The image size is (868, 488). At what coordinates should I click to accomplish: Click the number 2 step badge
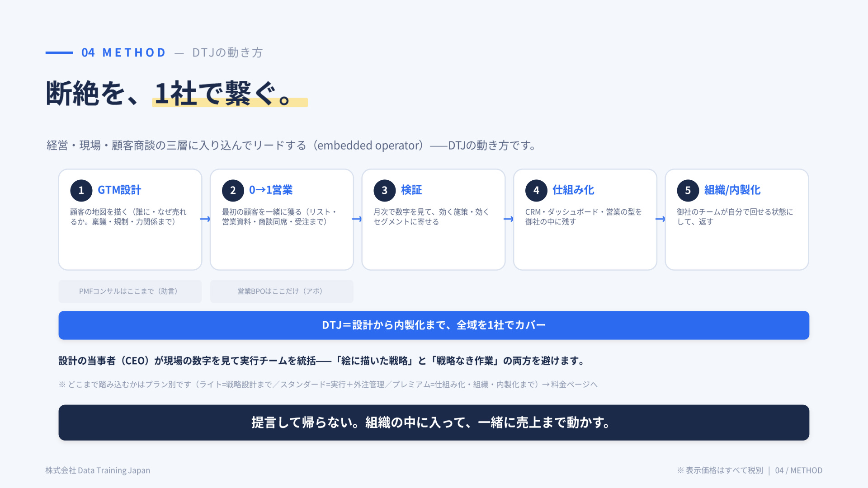click(233, 190)
